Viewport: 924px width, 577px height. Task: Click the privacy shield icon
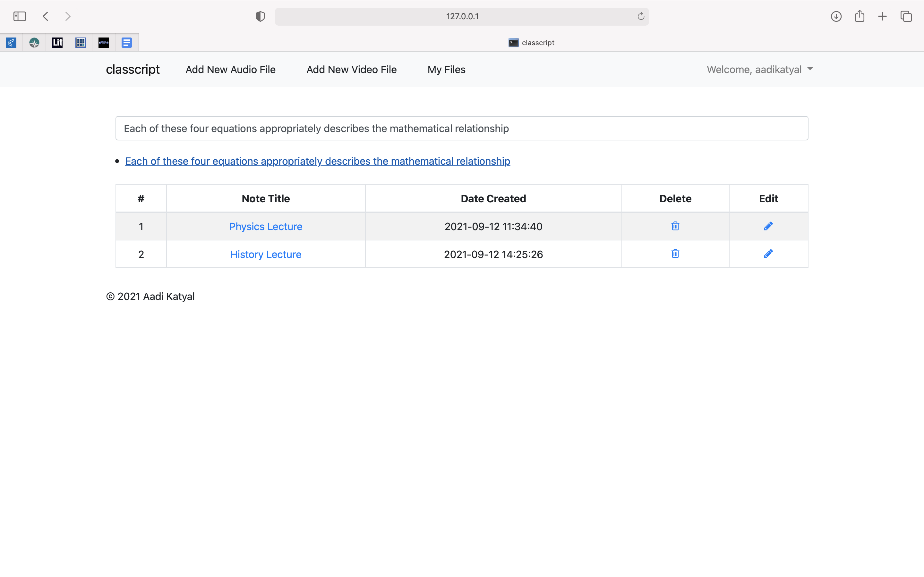coord(260,16)
